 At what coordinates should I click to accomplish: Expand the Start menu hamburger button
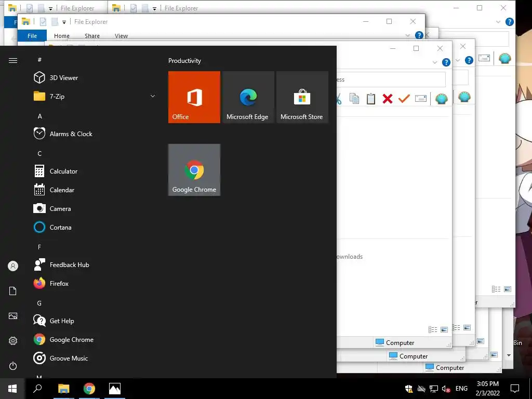click(13, 60)
